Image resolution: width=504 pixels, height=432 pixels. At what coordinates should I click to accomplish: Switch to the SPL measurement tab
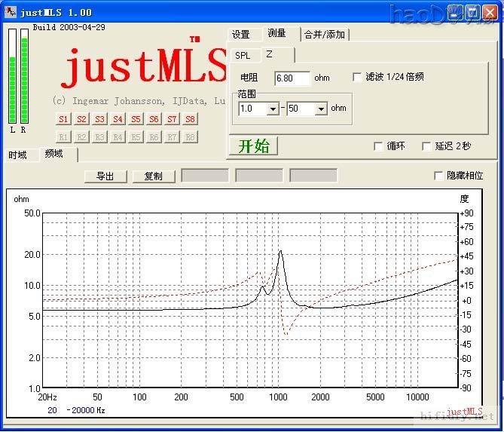(x=243, y=55)
